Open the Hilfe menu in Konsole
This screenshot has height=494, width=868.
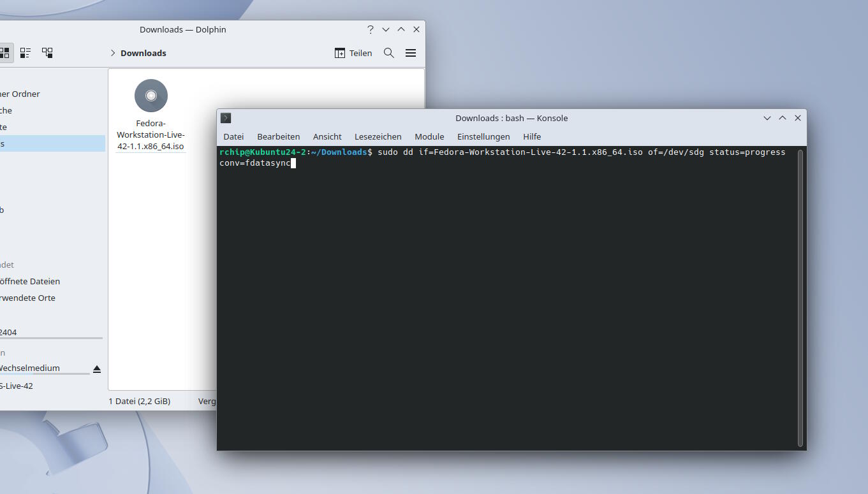tap(532, 136)
